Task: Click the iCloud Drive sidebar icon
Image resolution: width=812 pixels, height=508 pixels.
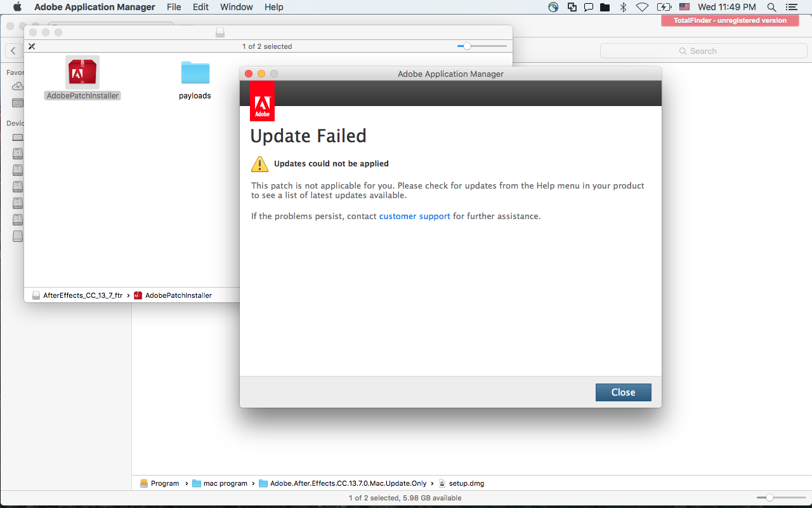Action: 18,86
